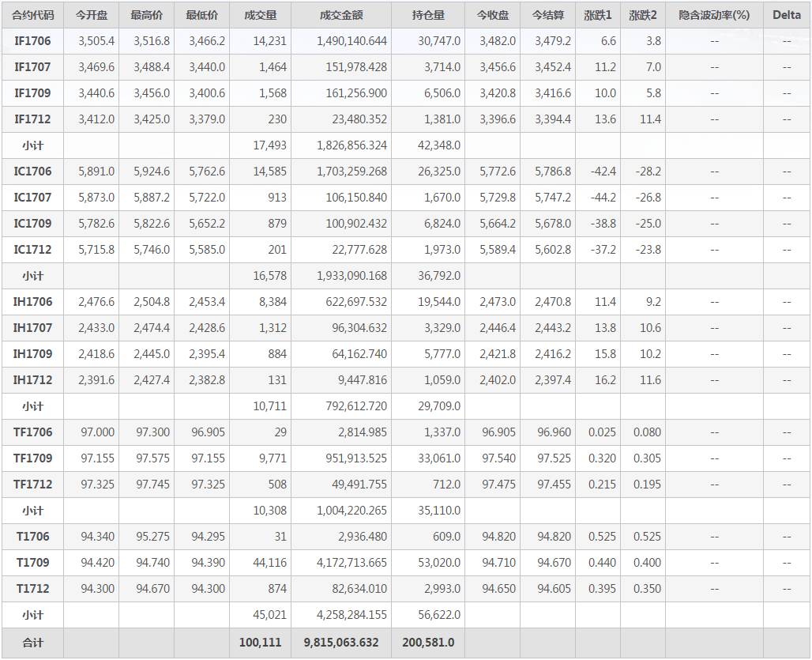Screen dimensions: 812x660
Task: Select the IF1712 contract code
Action: (x=32, y=119)
